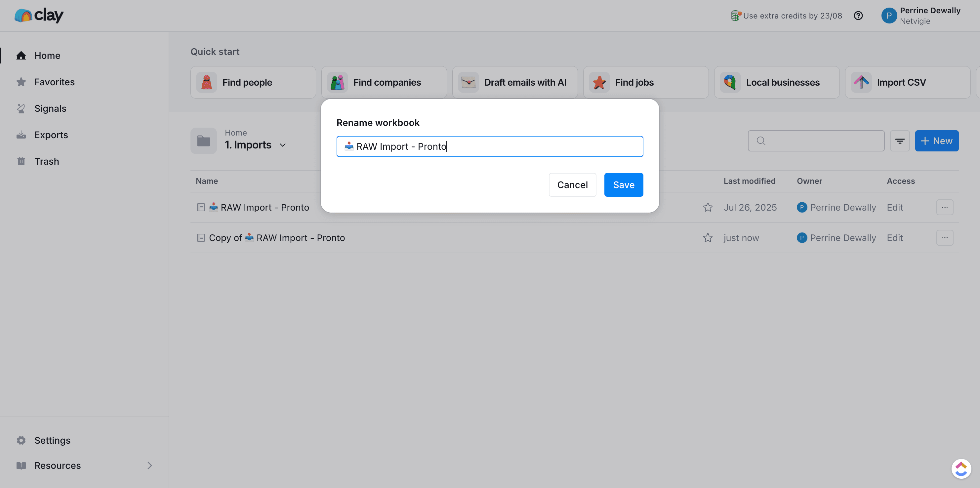Open Draft emails with AI
This screenshot has height=488, width=980.
tap(515, 82)
